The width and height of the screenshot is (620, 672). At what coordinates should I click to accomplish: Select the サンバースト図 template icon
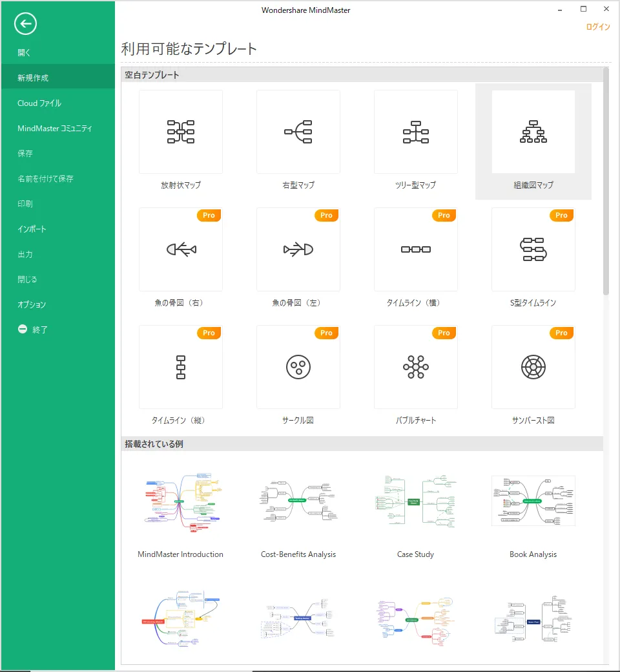(533, 367)
